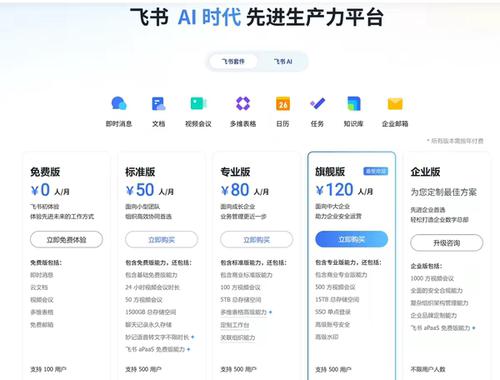Screen dimensions: 500x380
Task: Click the ¥0 price text
Action: pyautogui.click(x=40, y=190)
